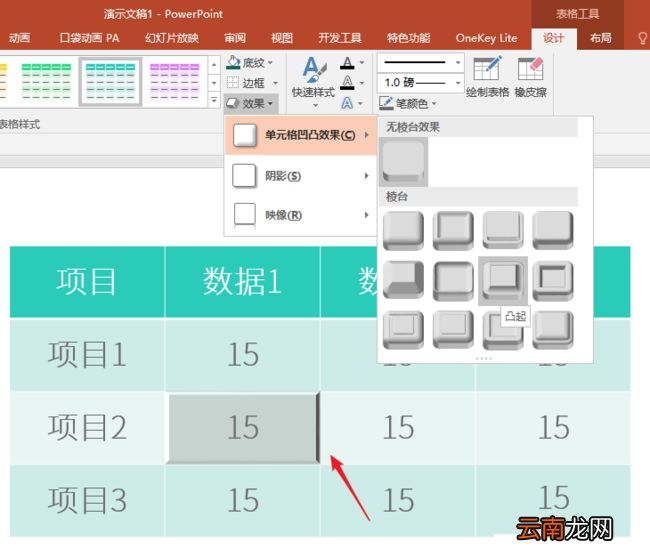Select the purple table style thumbnail
Image resolution: width=650 pixels, height=557 pixels.
point(175,82)
